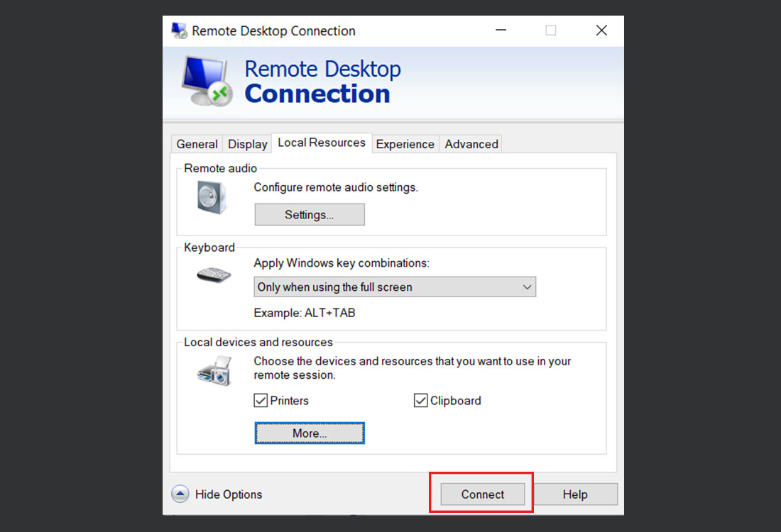This screenshot has height=532, width=781.
Task: Click the 'Local devices and resources' heading
Action: click(258, 343)
